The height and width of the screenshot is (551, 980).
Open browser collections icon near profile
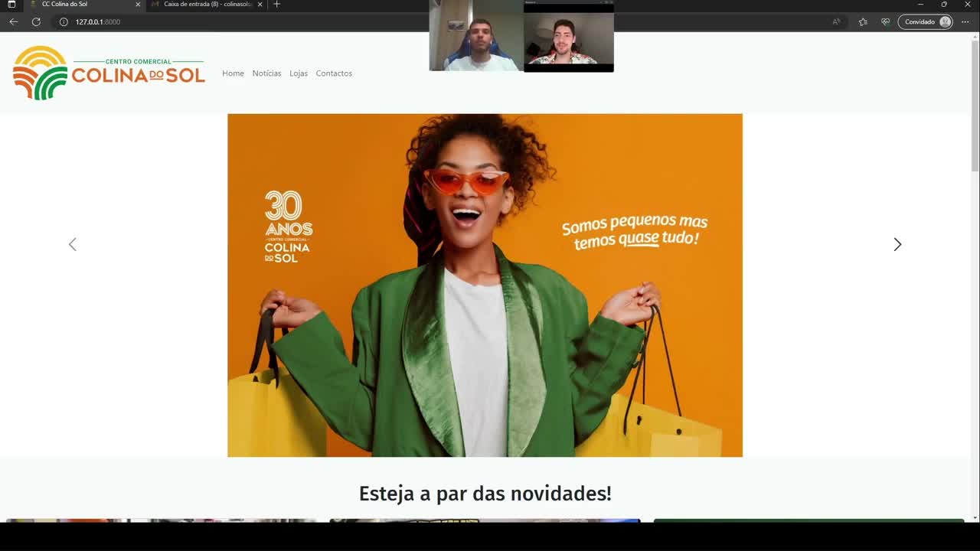tap(886, 22)
